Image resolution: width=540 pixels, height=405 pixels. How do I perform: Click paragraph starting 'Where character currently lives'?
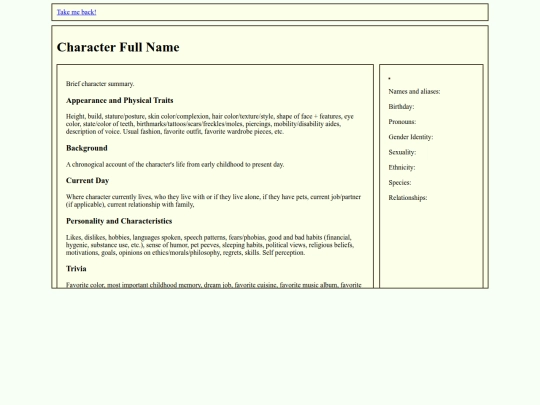214,201
